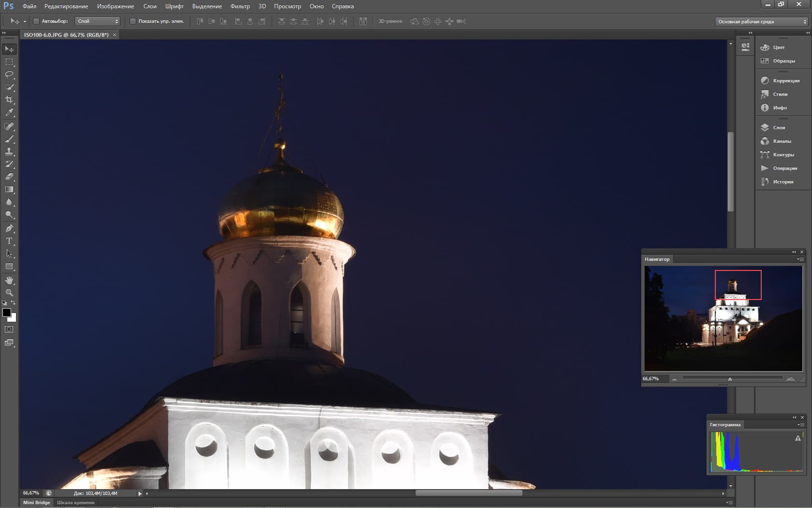Open the Навигатор panel options menu

pyautogui.click(x=800, y=259)
